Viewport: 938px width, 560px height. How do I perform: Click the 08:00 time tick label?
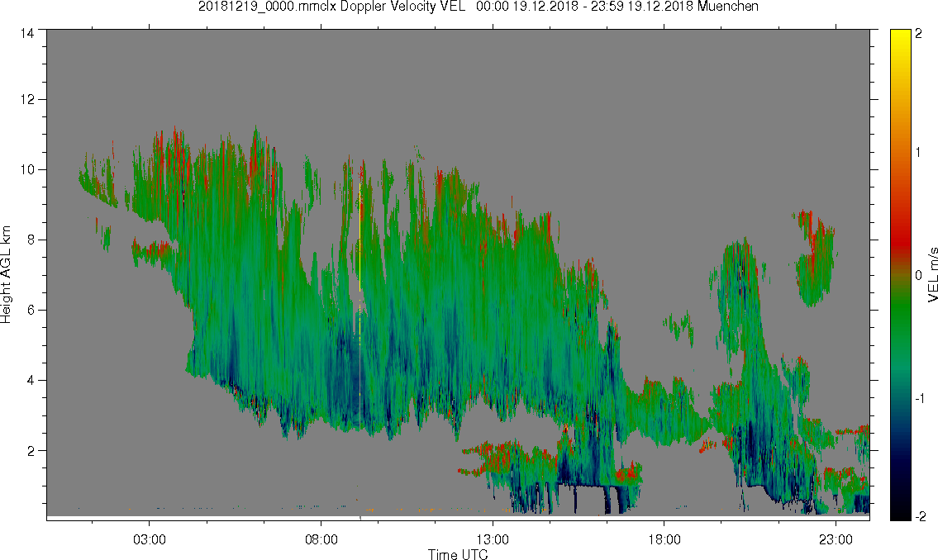[321, 539]
